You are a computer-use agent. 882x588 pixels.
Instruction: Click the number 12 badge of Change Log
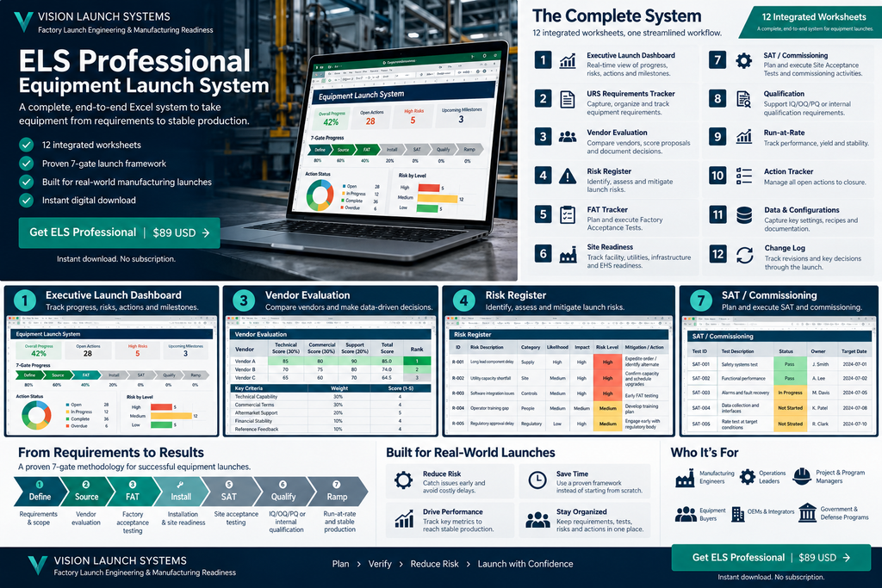click(x=717, y=255)
